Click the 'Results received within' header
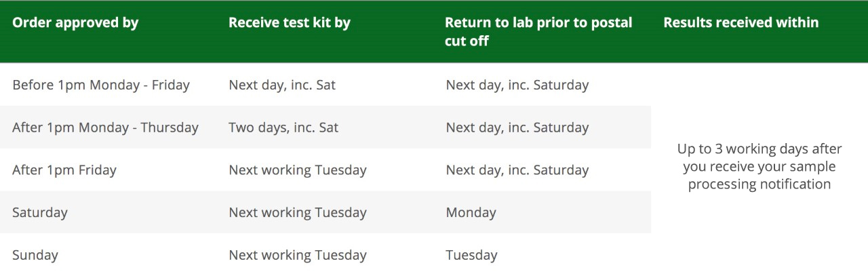The width and height of the screenshot is (868, 276). [x=741, y=22]
